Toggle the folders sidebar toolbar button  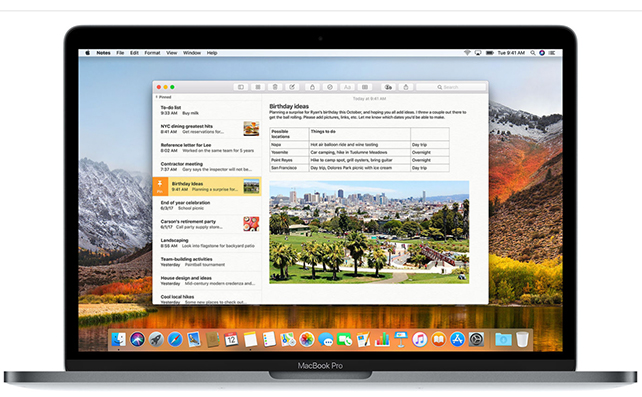click(x=241, y=87)
